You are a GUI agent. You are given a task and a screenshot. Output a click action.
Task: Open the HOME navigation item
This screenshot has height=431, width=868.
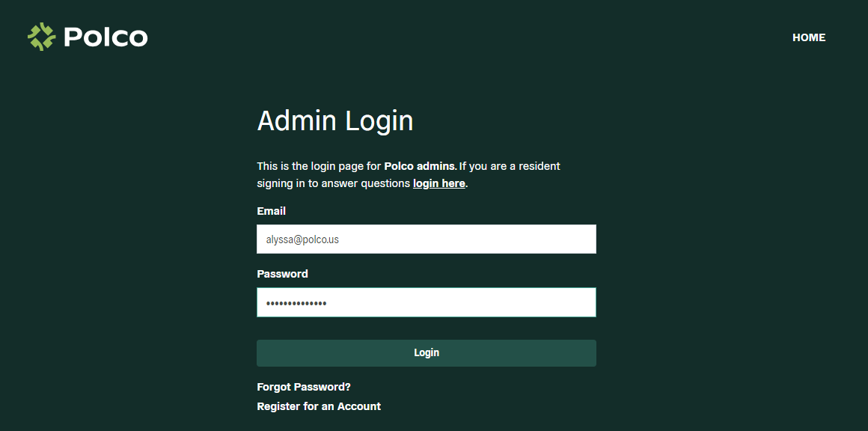809,37
